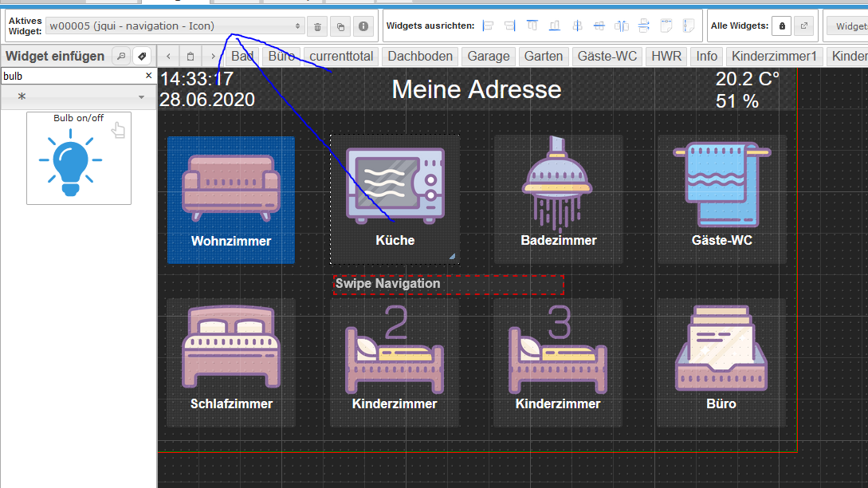Screen dimensions: 868x488
Task: Lock all widgets with padlock icon
Action: click(782, 26)
